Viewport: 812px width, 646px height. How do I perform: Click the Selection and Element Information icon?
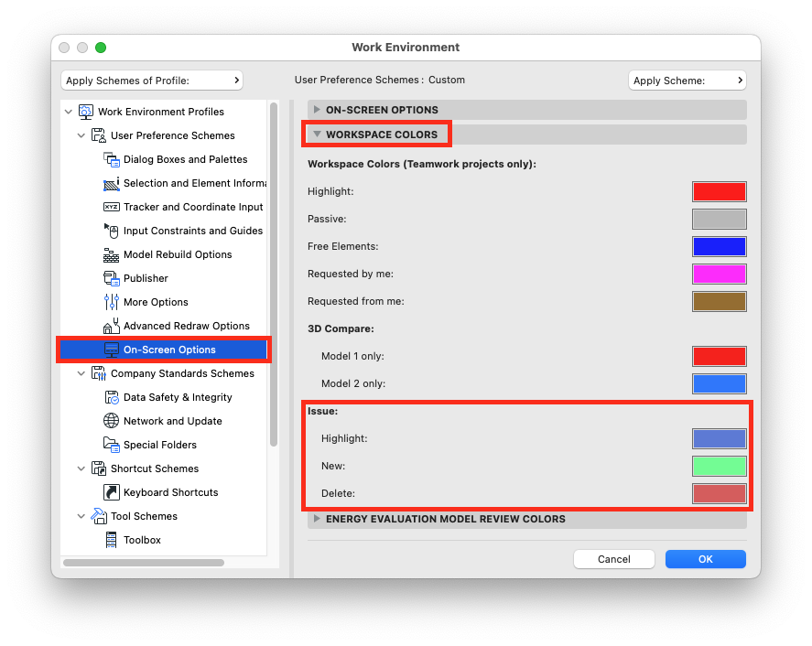point(112,183)
